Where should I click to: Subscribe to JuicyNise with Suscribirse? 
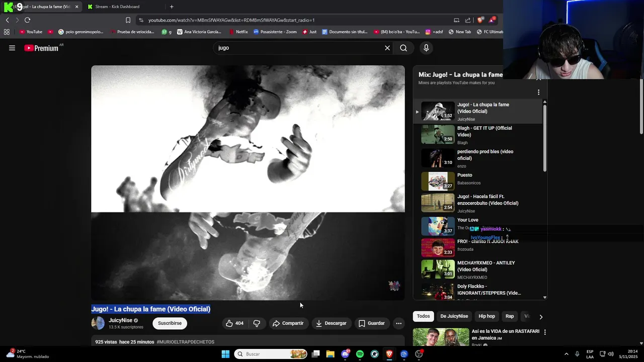[x=170, y=323]
